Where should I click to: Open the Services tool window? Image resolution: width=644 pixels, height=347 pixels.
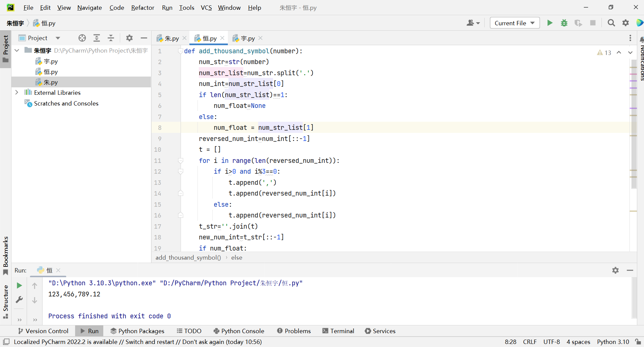pyautogui.click(x=380, y=331)
